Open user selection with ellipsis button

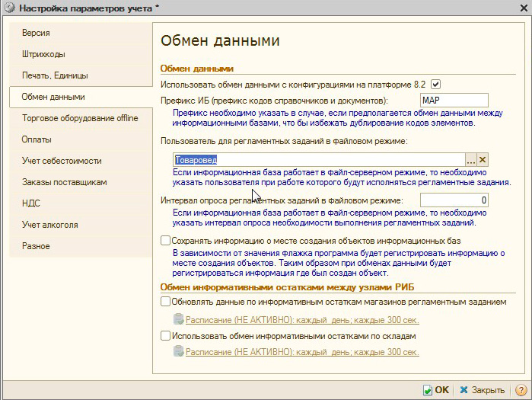471,159
